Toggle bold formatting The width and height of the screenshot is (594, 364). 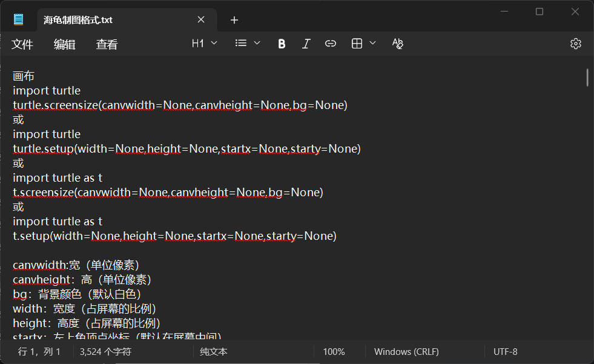point(282,44)
